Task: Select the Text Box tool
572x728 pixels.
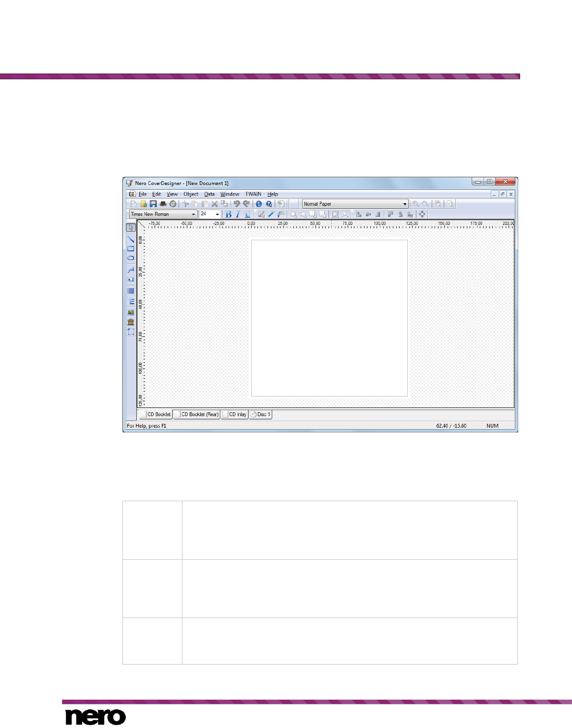Action: click(x=131, y=279)
